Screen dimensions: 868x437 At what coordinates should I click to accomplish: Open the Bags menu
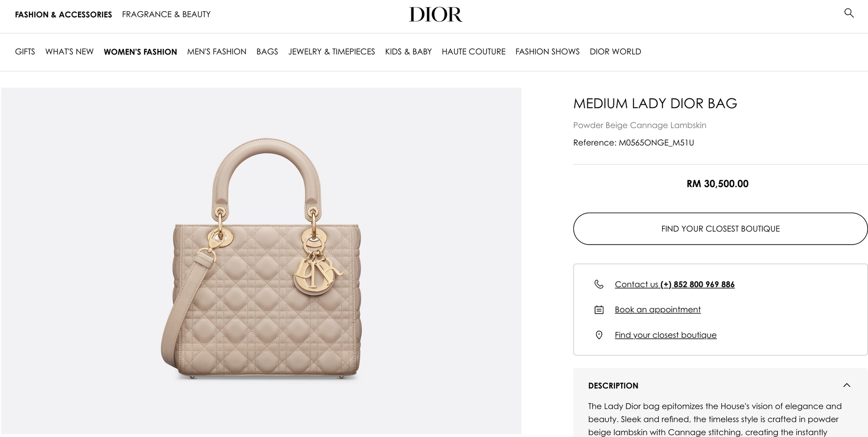(x=267, y=52)
